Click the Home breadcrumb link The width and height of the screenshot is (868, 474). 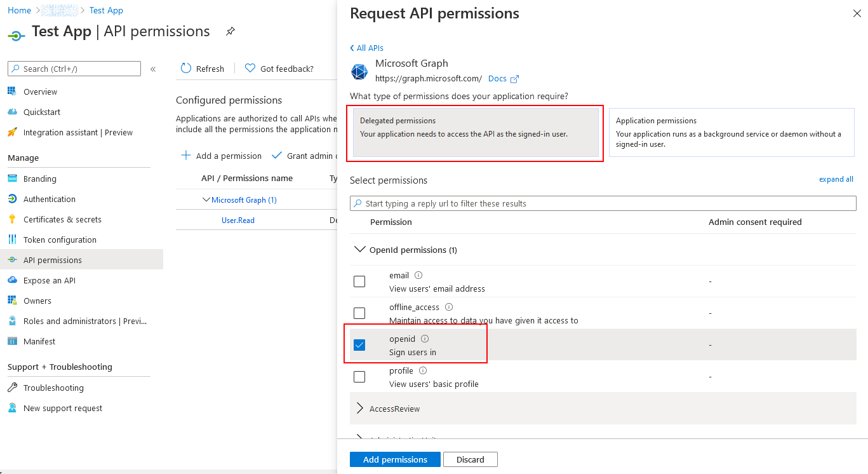pos(19,10)
